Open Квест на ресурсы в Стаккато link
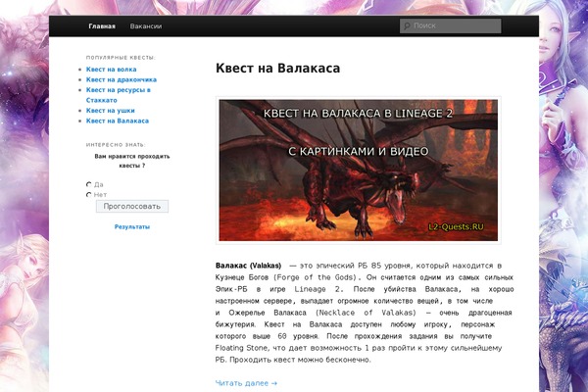588x392 pixels. point(119,95)
